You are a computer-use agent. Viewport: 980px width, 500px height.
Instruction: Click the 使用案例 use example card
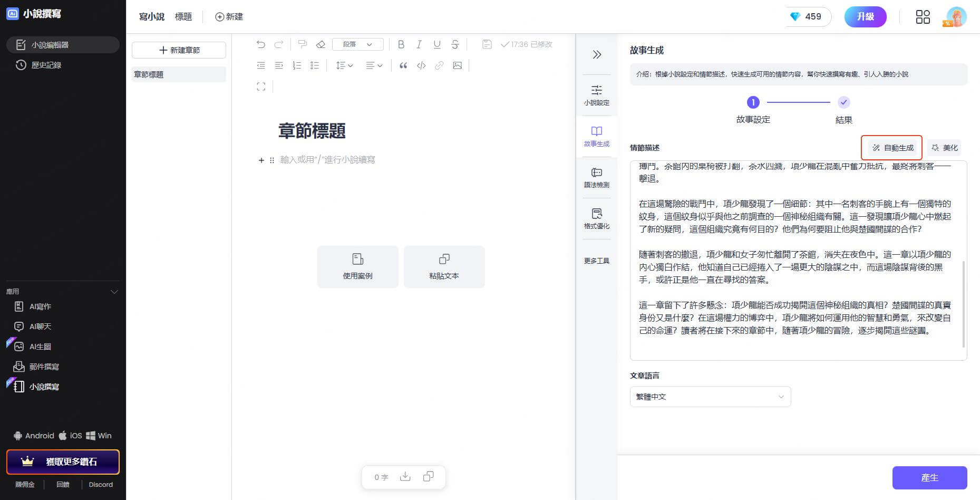357,266
